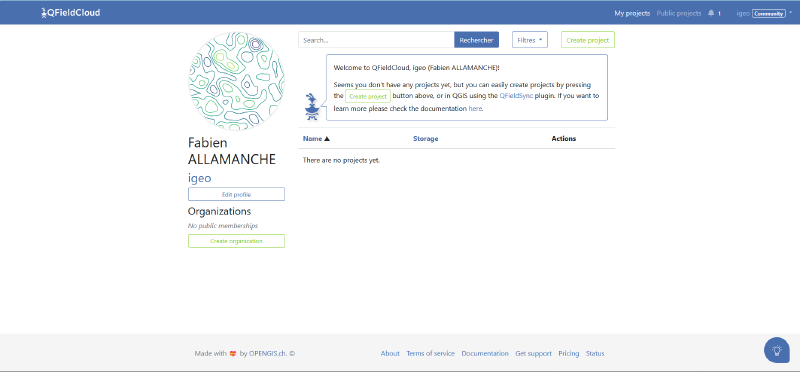Open the About footer link

[390, 353]
